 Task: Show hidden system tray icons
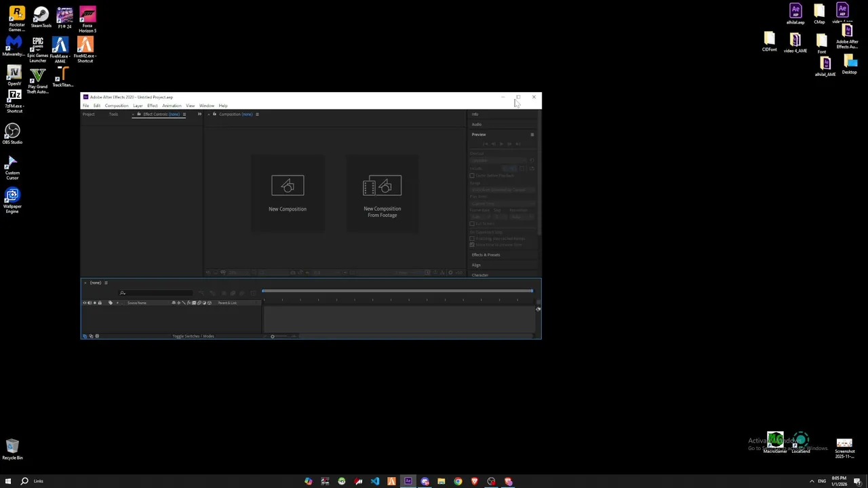click(x=812, y=481)
